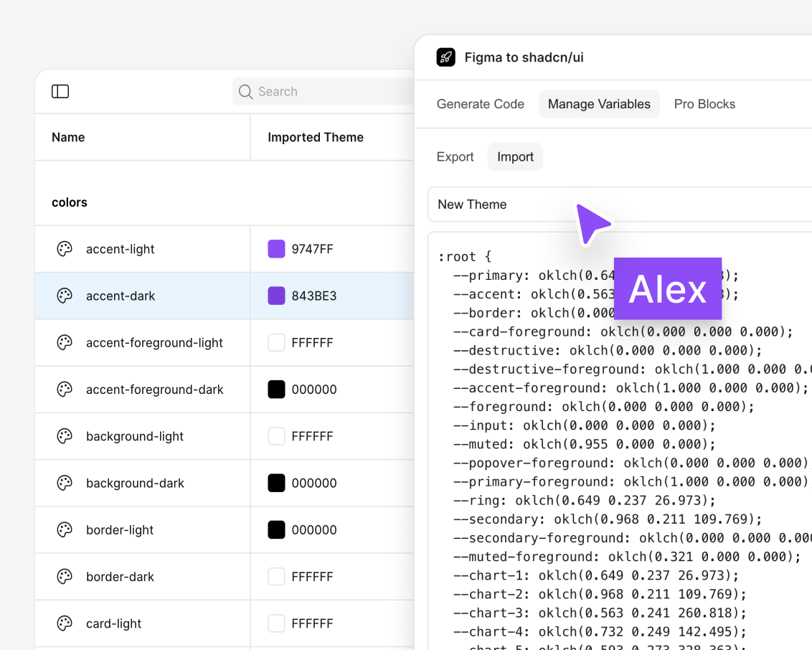The width and height of the screenshot is (812, 650).
Task: Click the Figma to shadcn/ui plugin title
Action: point(524,57)
